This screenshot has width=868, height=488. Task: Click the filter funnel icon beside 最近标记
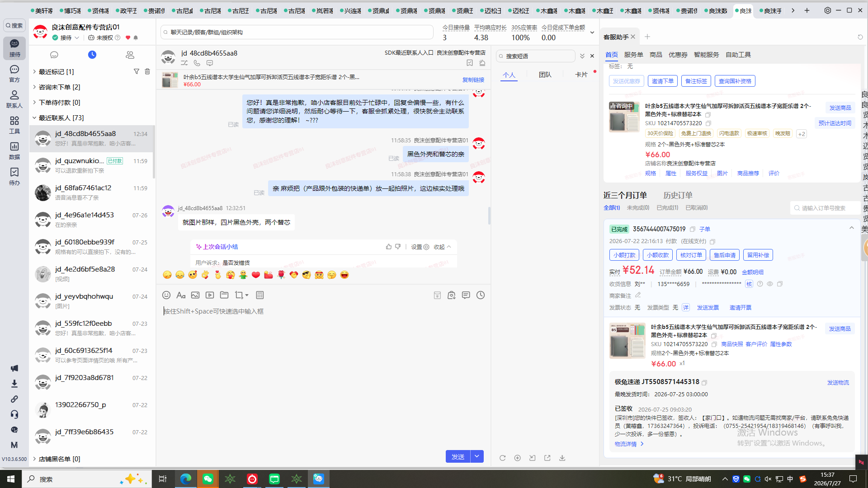[x=137, y=71]
